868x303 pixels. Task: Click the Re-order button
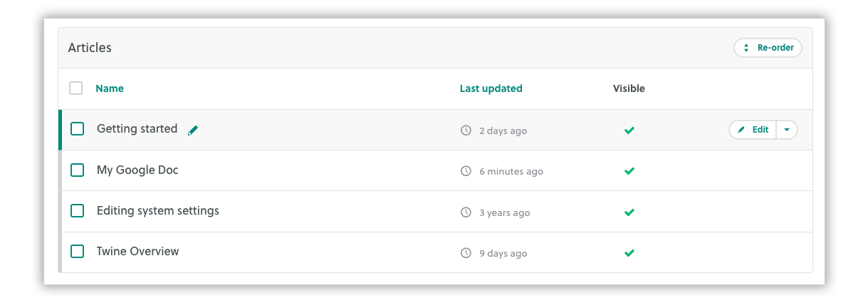pos(768,48)
